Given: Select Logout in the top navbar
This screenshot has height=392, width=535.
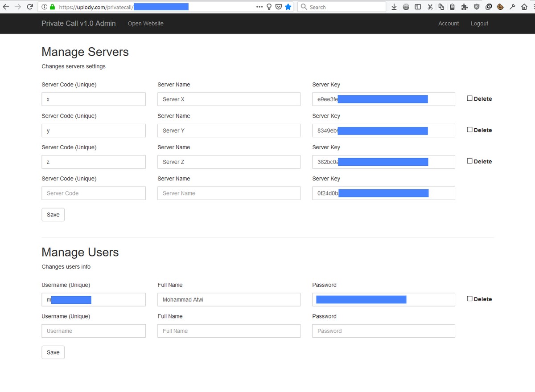Looking at the screenshot, I should click(479, 24).
